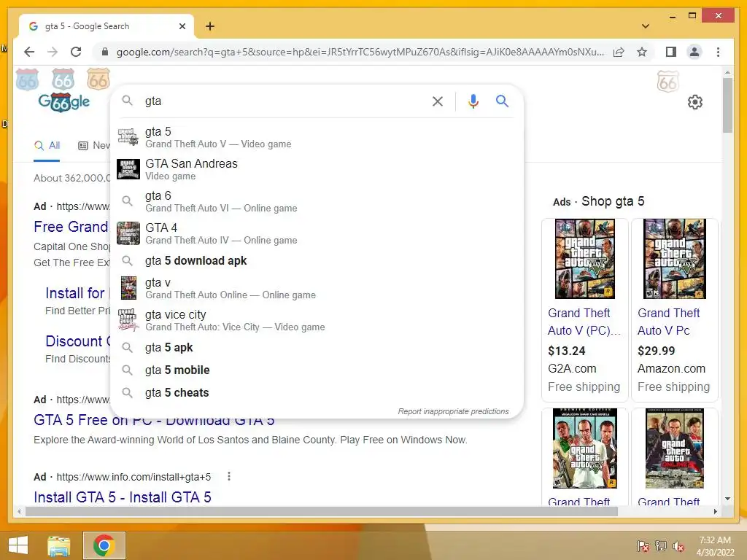Share this page using the share icon
Image resolution: width=747 pixels, height=560 pixels.
coord(619,52)
